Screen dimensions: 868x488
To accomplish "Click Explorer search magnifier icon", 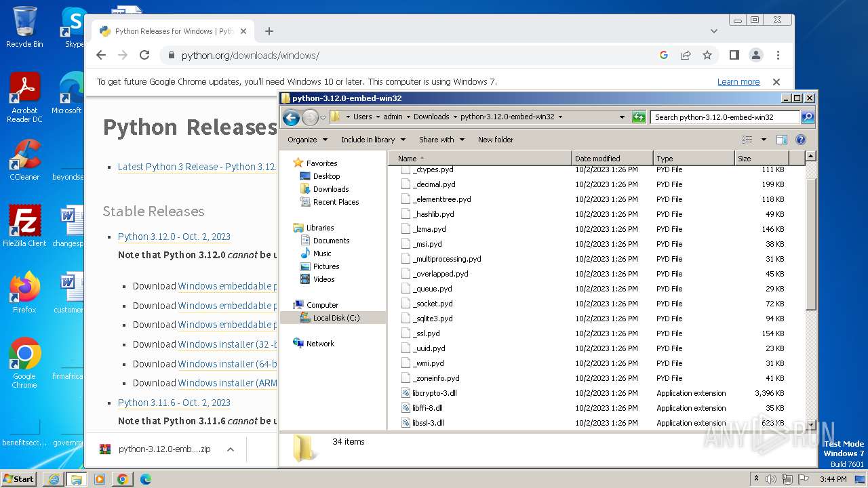I will click(x=808, y=117).
